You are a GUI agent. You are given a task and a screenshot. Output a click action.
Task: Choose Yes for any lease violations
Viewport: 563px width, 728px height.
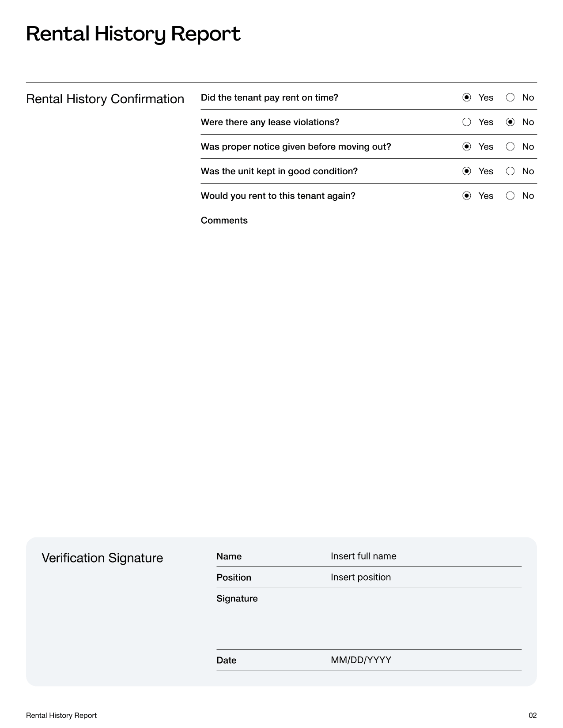click(x=466, y=122)
